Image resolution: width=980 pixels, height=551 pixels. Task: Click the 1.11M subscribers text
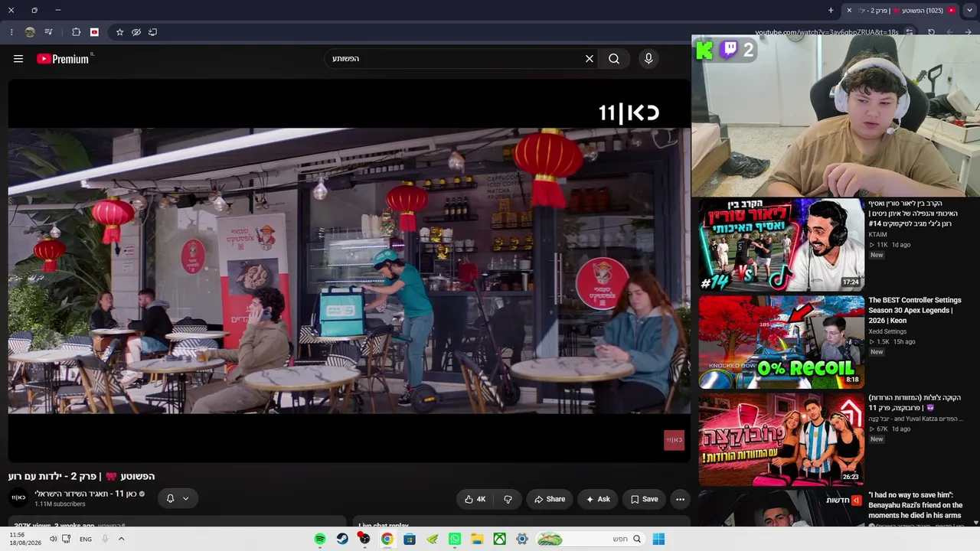(60, 504)
